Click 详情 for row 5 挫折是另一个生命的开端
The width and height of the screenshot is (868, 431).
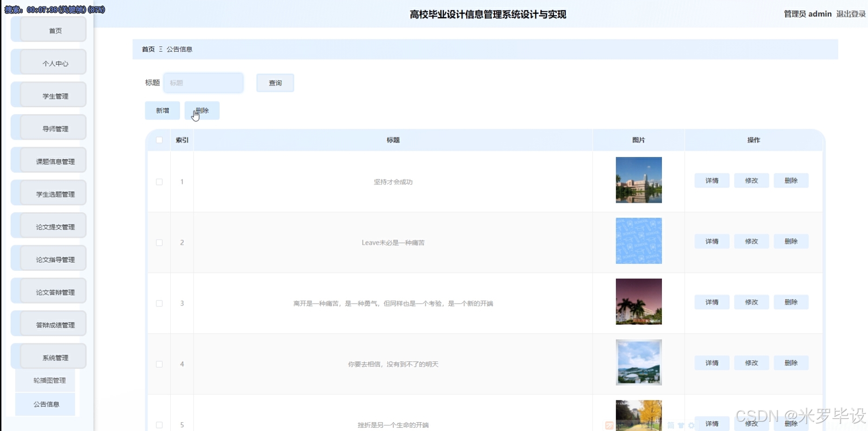[x=712, y=424]
